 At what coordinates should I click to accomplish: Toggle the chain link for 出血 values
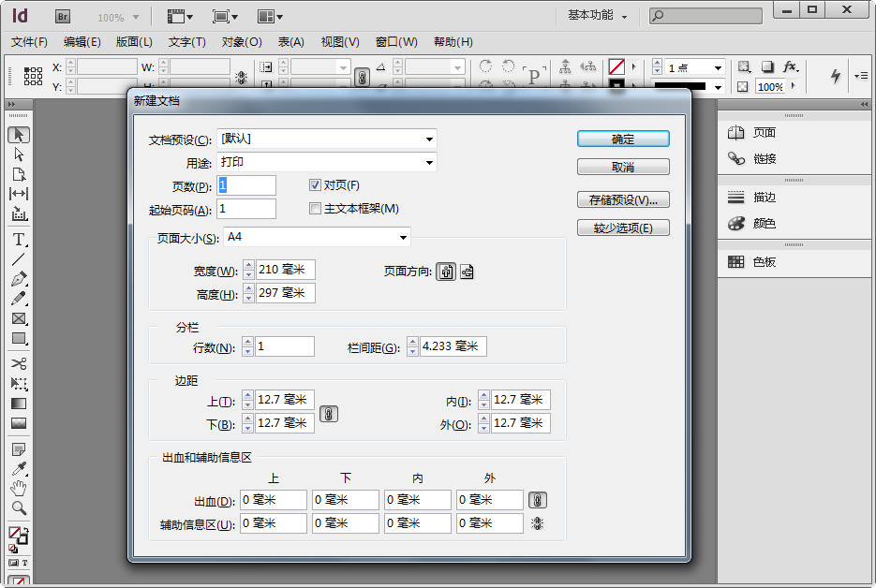pos(537,499)
